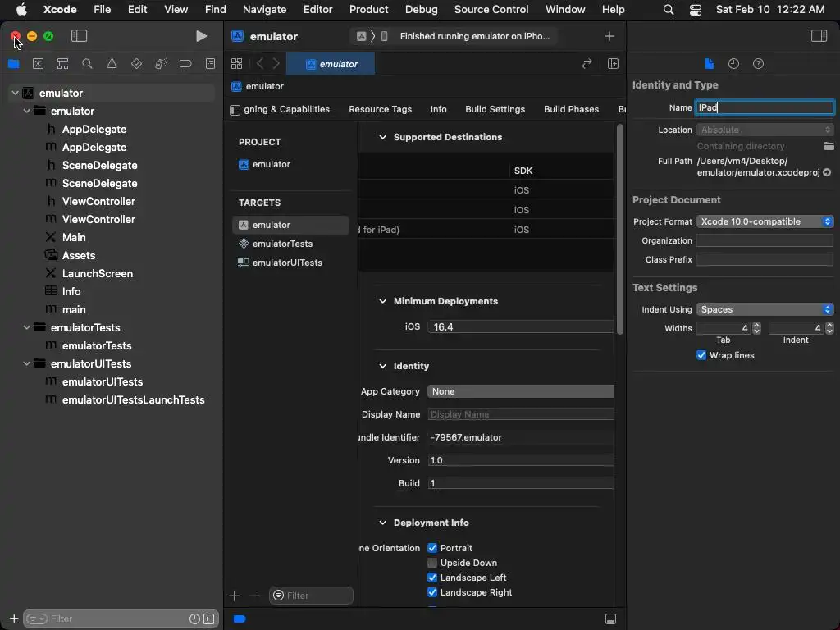Open the Indent Using Spaces dropdown
840x630 pixels.
click(x=765, y=309)
